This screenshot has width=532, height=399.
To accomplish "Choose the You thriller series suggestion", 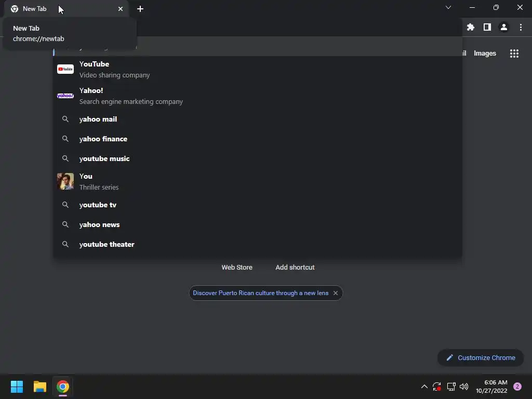I will [x=257, y=181].
